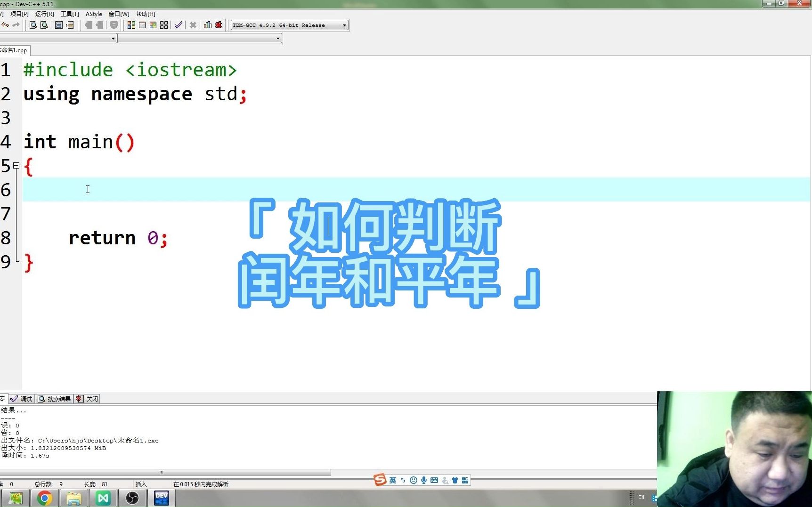Click the abort compilation X icon
The image size is (812, 507).
pos(193,25)
